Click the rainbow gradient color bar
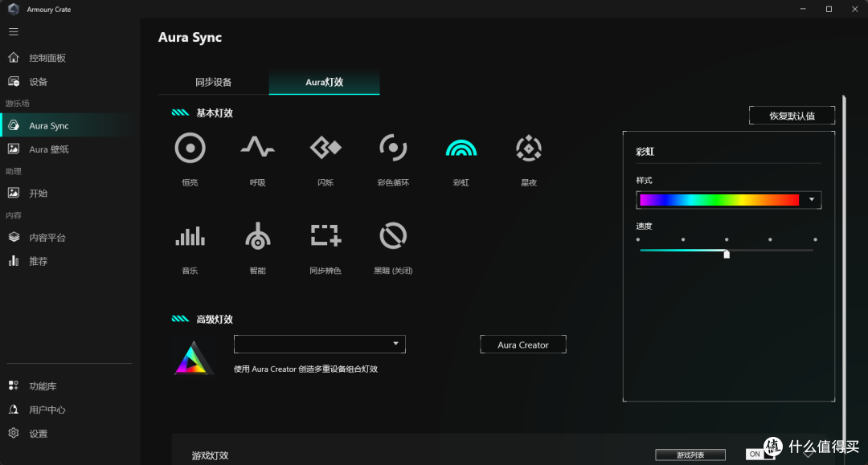The width and height of the screenshot is (868, 465). pyautogui.click(x=719, y=200)
